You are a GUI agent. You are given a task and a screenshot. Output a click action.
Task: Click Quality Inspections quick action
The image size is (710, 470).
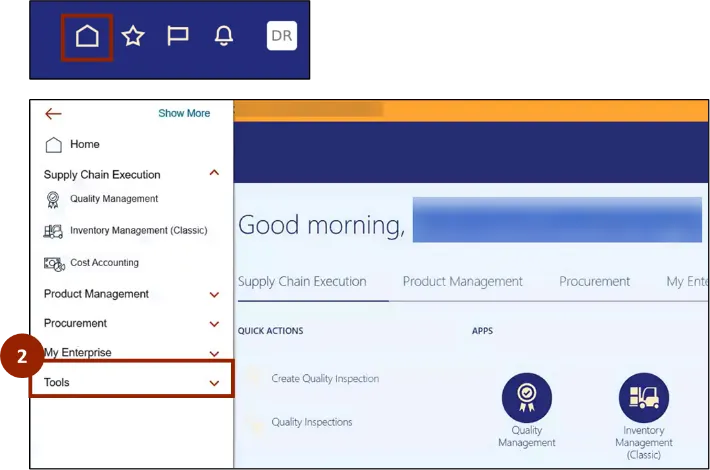(x=312, y=422)
